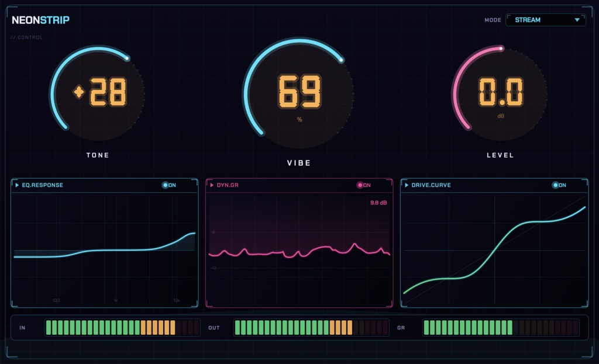The width and height of the screenshot is (599, 364).
Task: Click the NEONSTRIP logo
Action: click(x=40, y=20)
